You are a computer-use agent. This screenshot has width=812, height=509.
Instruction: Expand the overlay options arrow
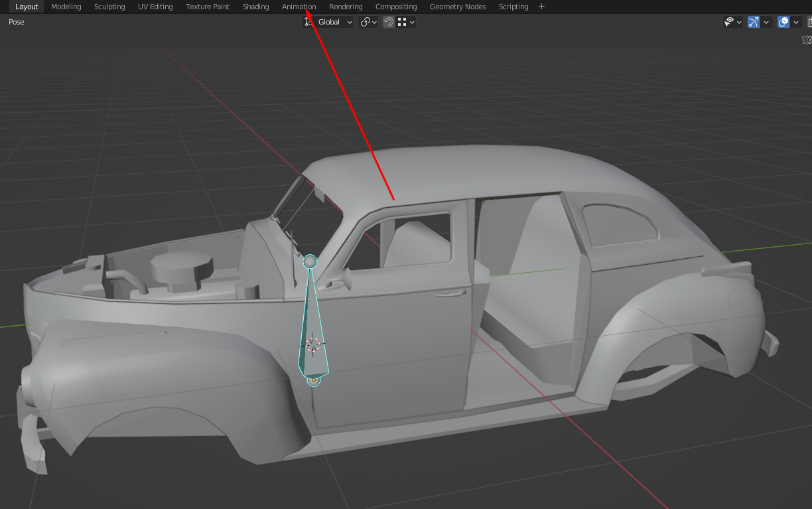796,22
